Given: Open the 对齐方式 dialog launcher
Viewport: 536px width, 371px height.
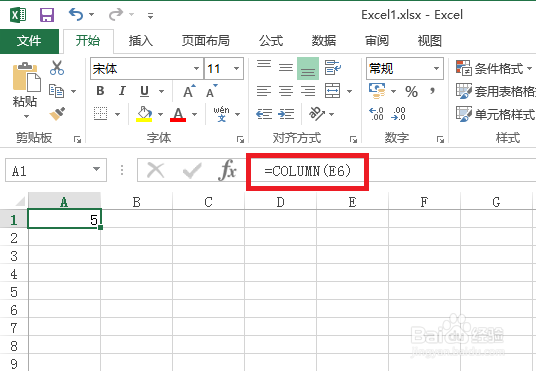Looking at the screenshot, I should (x=353, y=139).
